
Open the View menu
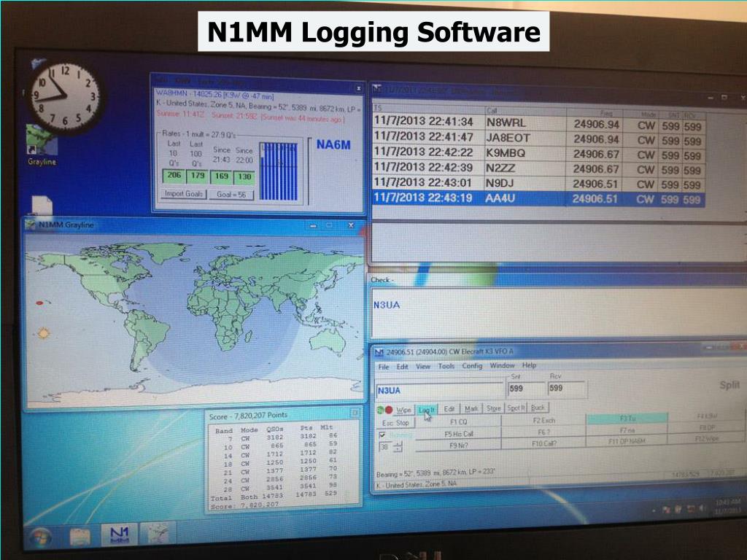click(x=423, y=367)
